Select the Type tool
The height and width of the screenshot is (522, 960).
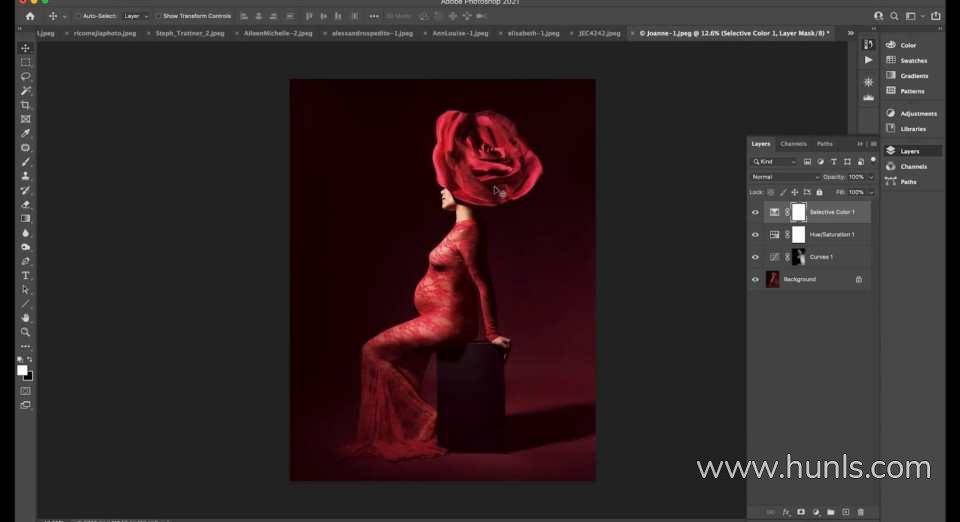pyautogui.click(x=25, y=275)
